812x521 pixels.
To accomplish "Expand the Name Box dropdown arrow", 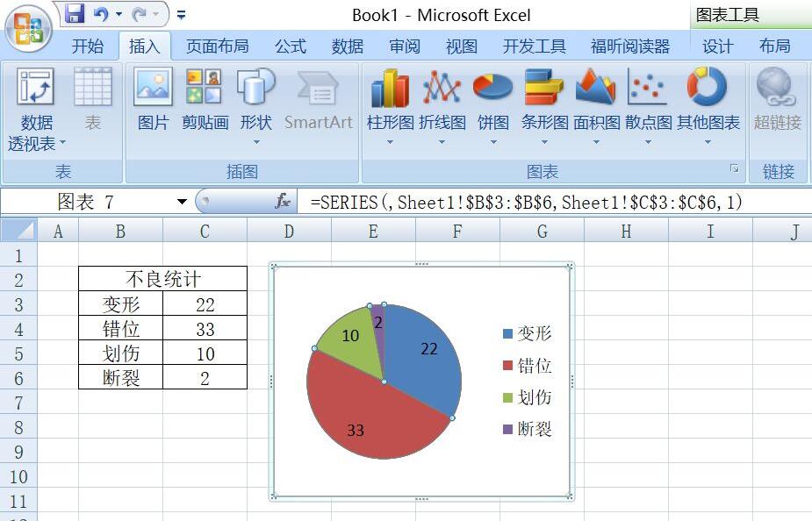I will 182,201.
